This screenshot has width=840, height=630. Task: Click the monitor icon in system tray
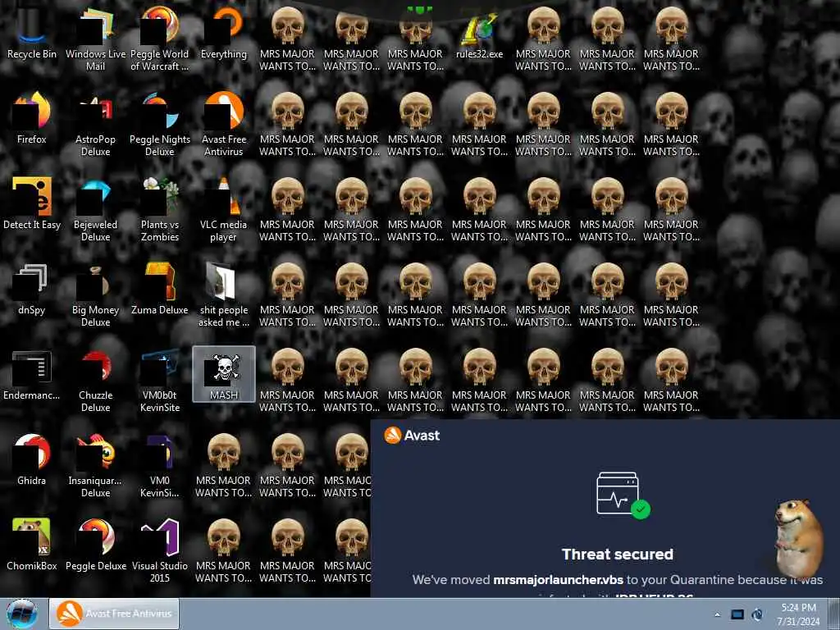(737, 614)
